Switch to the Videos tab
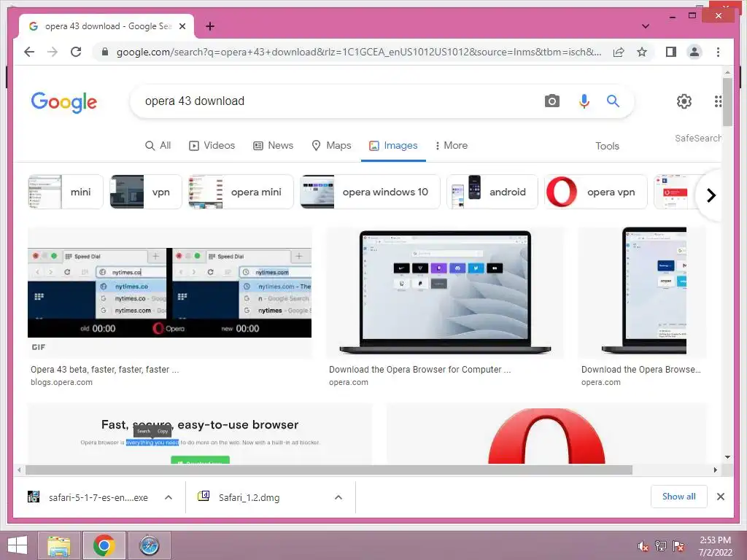The width and height of the screenshot is (747, 560). pyautogui.click(x=212, y=146)
